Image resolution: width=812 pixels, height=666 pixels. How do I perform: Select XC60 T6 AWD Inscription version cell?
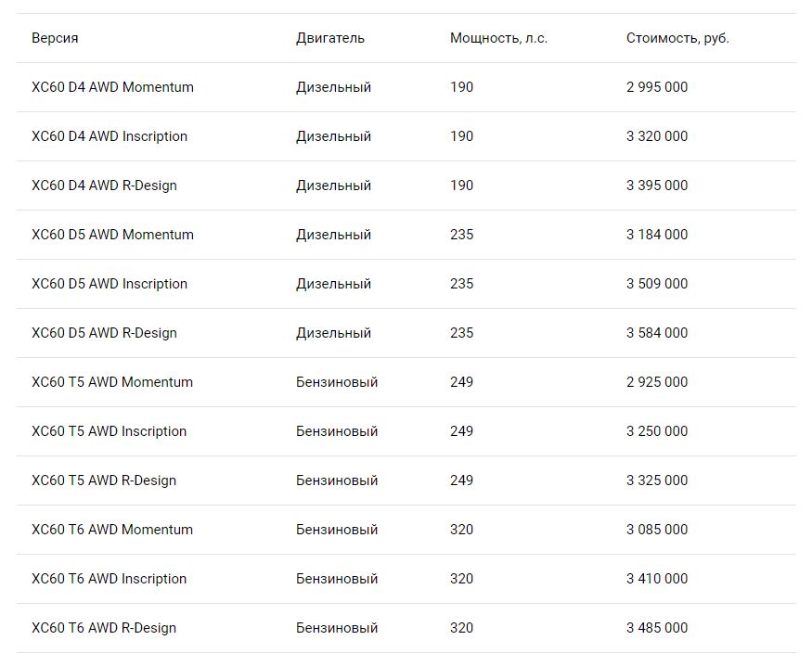(109, 579)
